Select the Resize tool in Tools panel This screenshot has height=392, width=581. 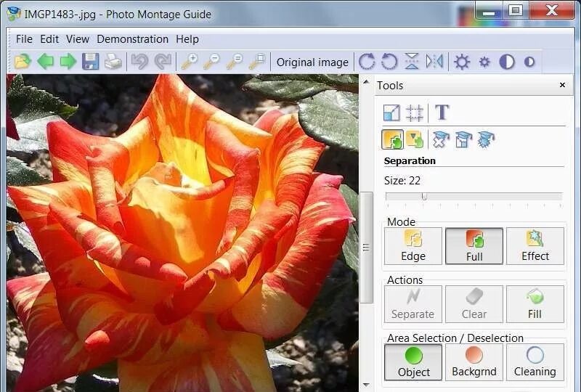tap(391, 113)
